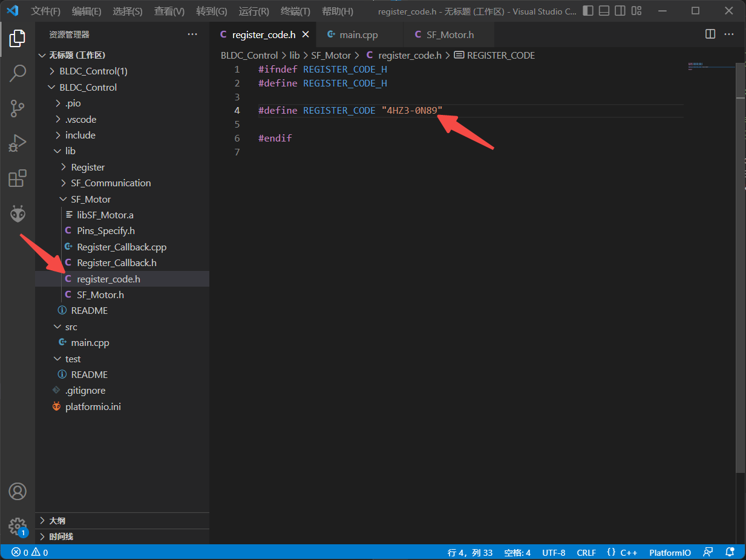
Task: Open the Accounts icon in activity bar
Action: click(x=18, y=491)
